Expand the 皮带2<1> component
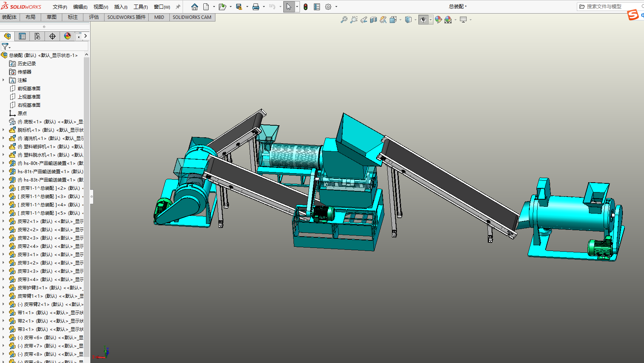This screenshot has height=363, width=644. click(x=3, y=221)
